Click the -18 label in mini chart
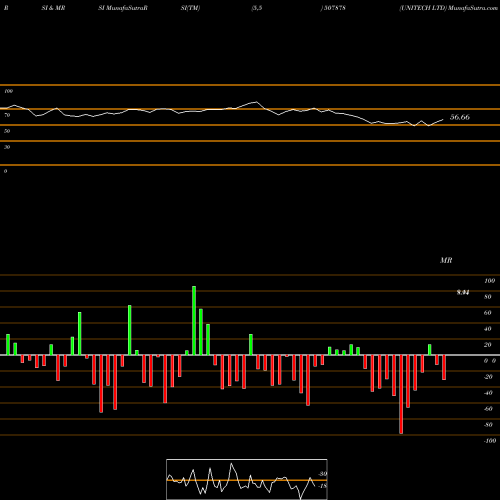500x500 pixels. [x=323, y=486]
